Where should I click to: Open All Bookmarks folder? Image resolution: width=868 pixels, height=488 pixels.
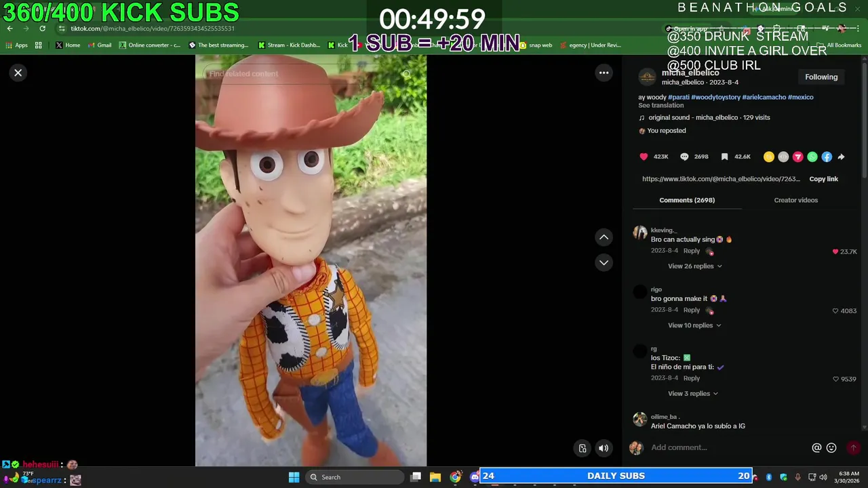click(840, 45)
